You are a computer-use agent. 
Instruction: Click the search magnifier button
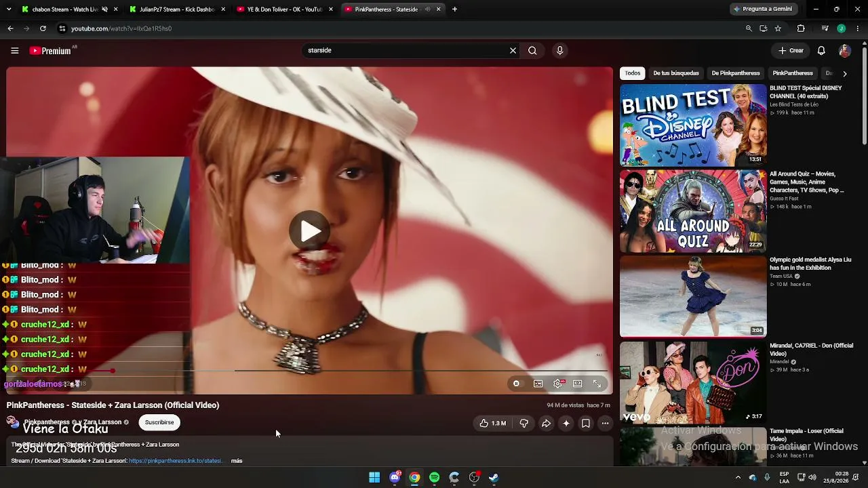(x=532, y=50)
